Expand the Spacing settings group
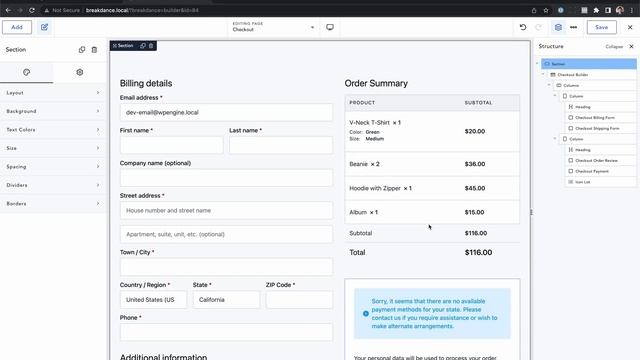This screenshot has height=360, width=640. click(x=53, y=167)
